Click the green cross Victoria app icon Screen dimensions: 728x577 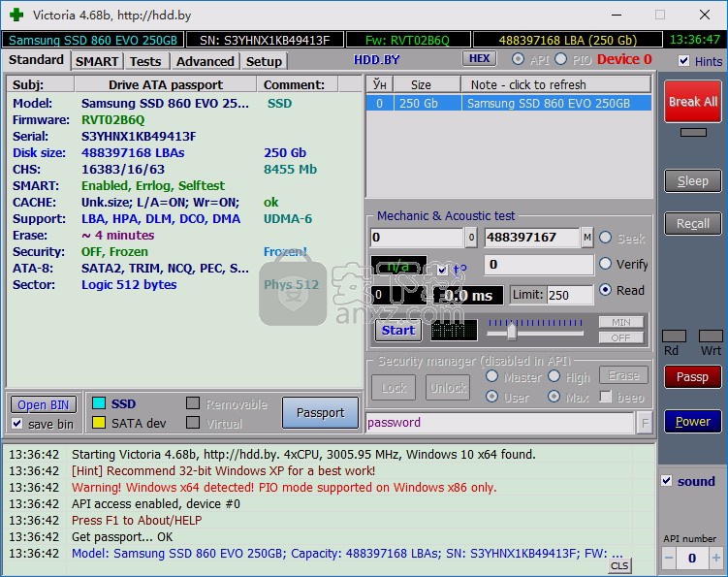pos(16,15)
